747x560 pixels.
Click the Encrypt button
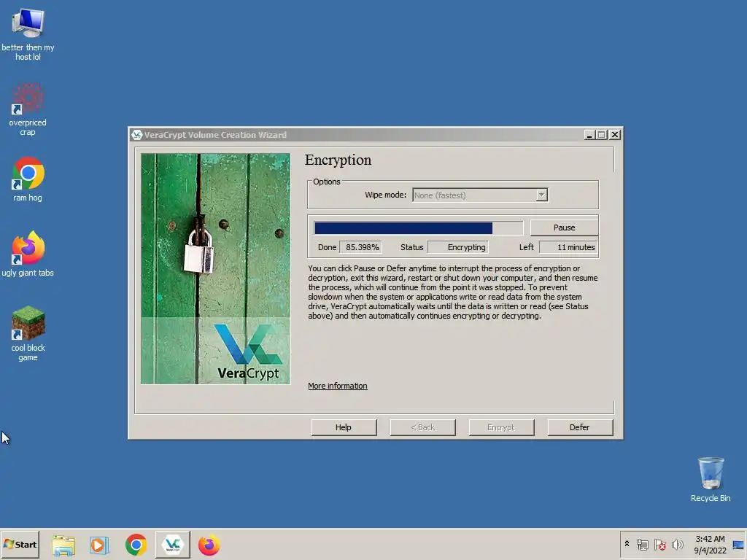click(501, 427)
